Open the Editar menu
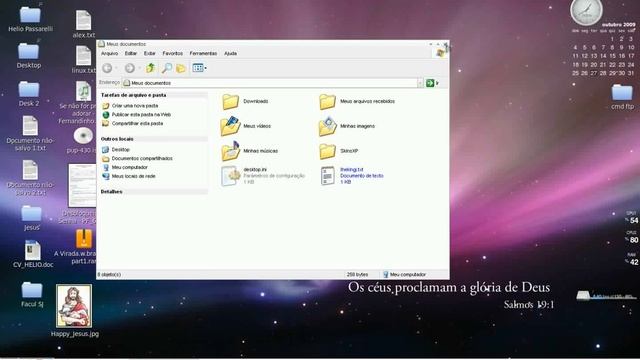This screenshot has height=360, width=640. (x=131, y=53)
